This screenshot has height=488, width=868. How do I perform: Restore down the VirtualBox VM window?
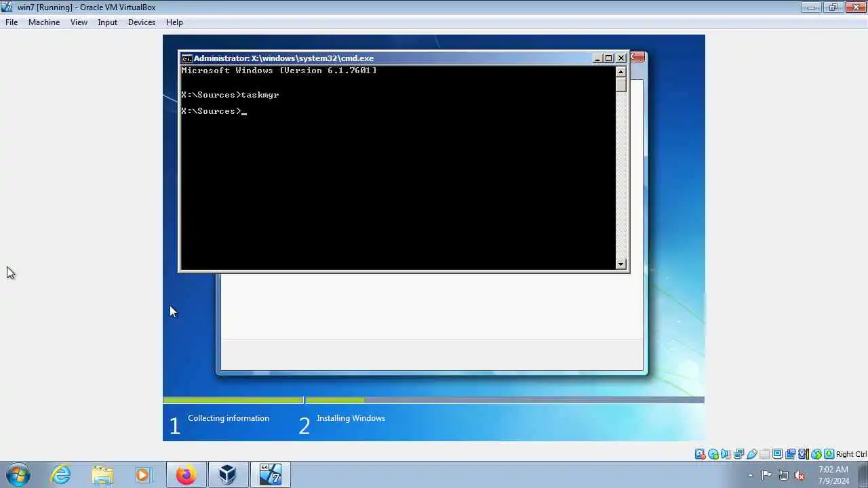coord(833,7)
